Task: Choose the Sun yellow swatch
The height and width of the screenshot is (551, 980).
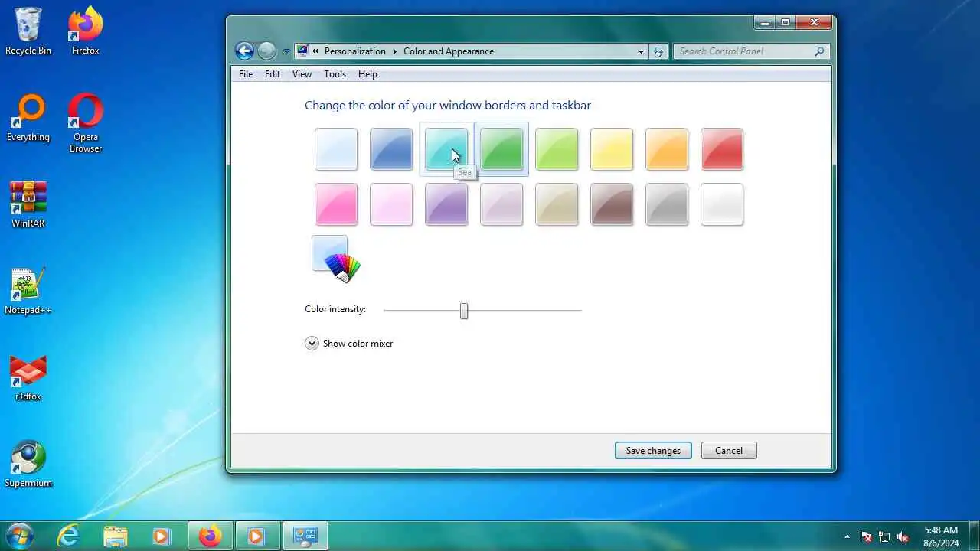Action: (x=612, y=149)
